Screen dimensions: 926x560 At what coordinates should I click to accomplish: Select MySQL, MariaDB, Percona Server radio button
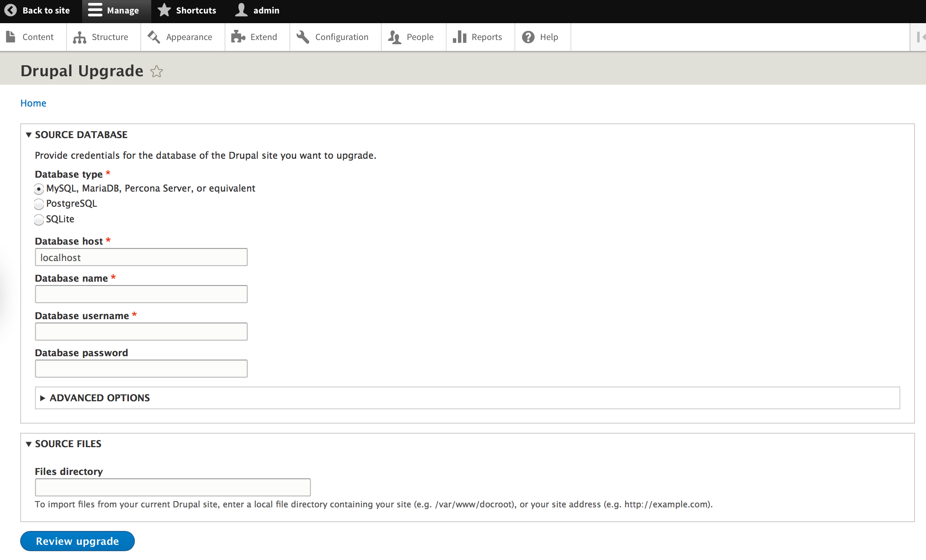[x=39, y=189]
